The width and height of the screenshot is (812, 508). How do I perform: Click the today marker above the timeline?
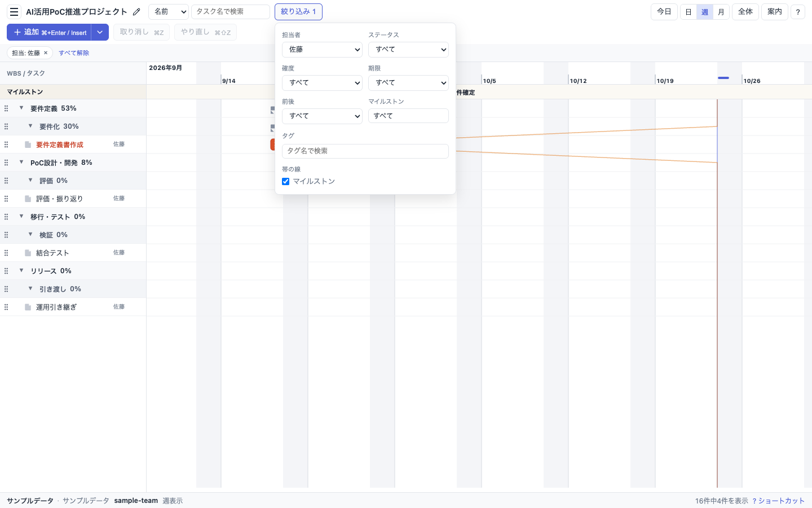[x=723, y=78]
